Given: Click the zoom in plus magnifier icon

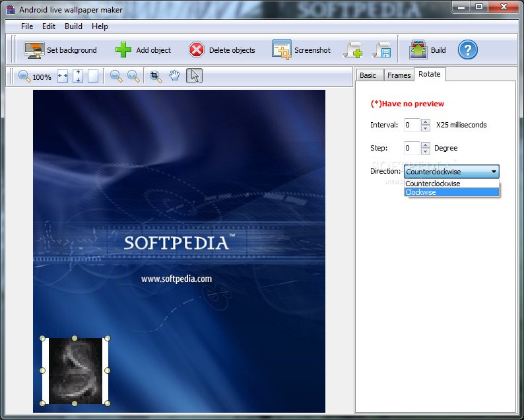Looking at the screenshot, I should pos(133,76).
